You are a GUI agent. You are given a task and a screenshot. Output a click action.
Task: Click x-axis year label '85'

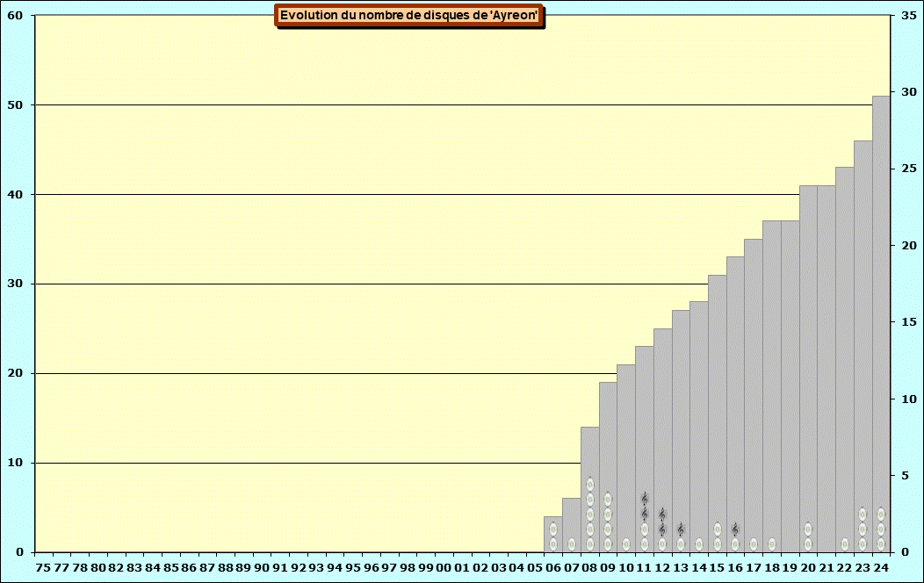pos(171,567)
